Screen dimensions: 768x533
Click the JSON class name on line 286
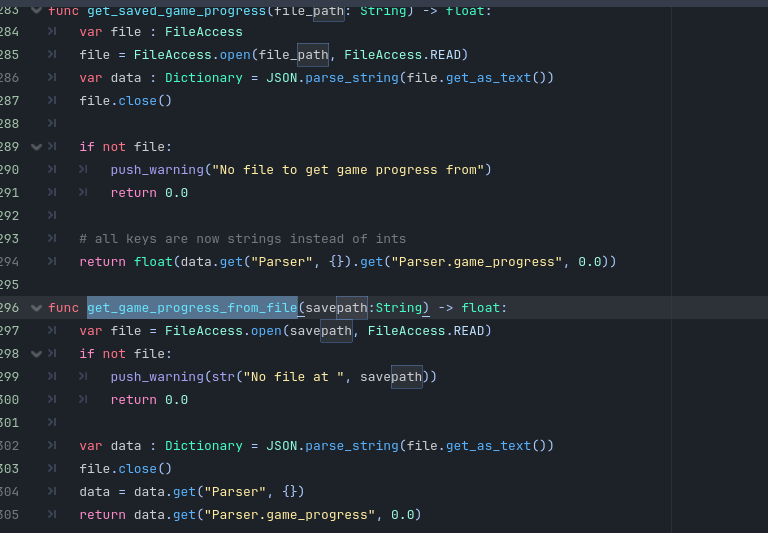281,78
